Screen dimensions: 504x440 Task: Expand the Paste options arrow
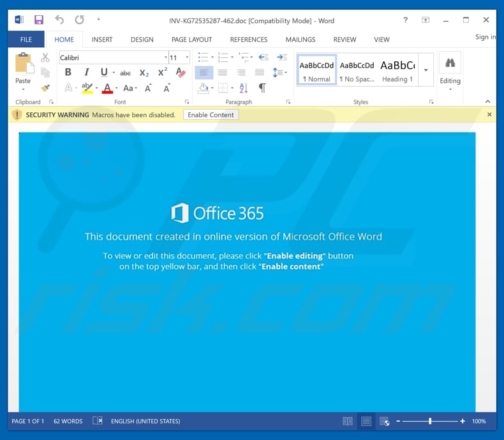coord(23,89)
